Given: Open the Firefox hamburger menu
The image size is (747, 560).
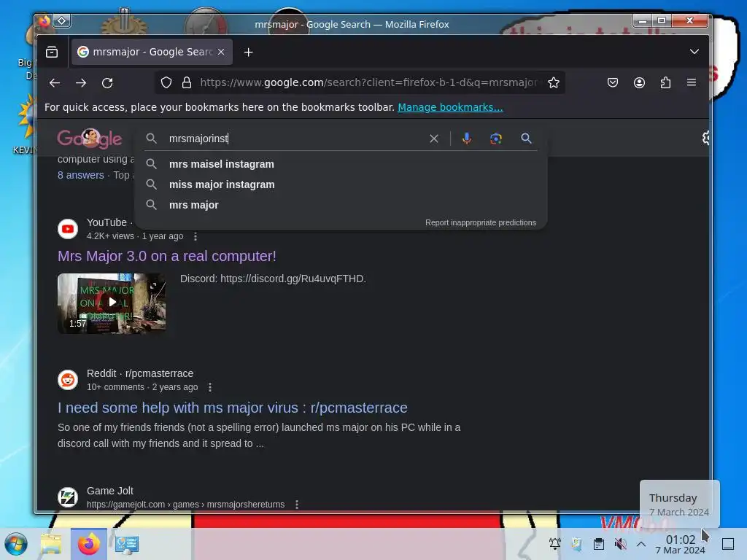Looking at the screenshot, I should pos(692,82).
